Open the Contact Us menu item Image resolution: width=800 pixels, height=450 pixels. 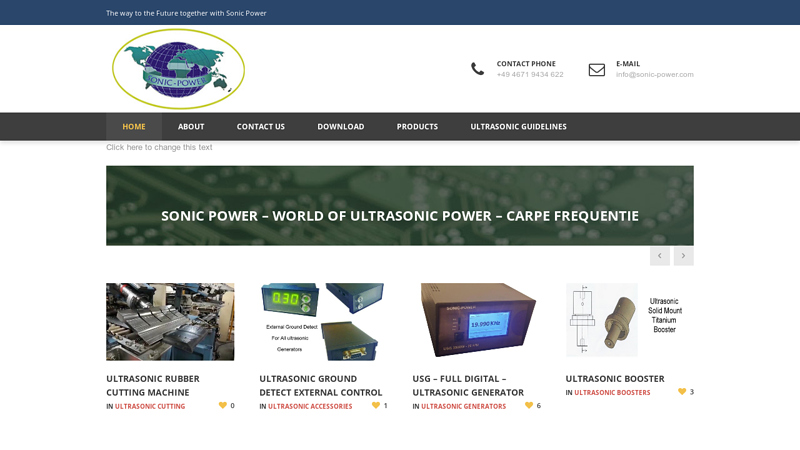(261, 127)
